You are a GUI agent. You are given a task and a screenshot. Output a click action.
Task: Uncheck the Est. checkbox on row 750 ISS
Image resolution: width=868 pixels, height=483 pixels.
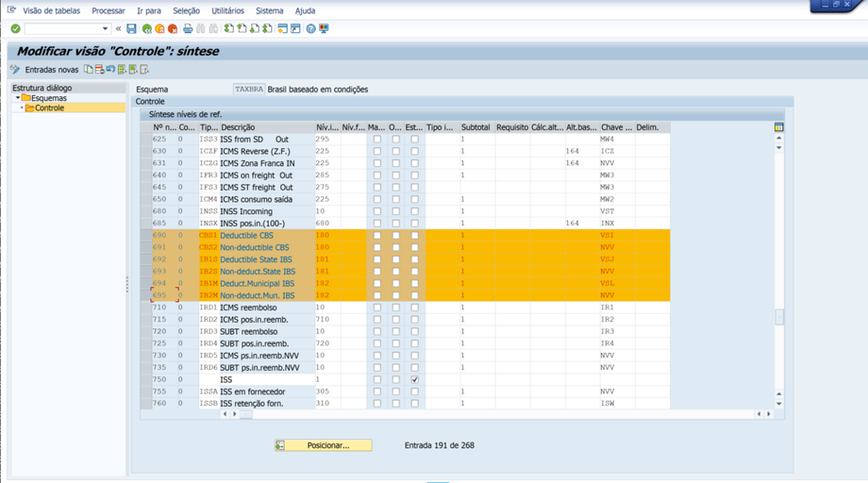[x=414, y=380]
